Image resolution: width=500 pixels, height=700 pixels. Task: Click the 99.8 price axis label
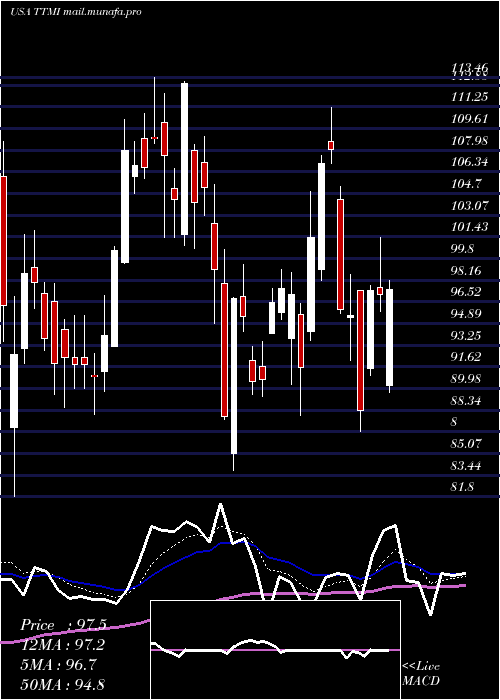(463, 249)
